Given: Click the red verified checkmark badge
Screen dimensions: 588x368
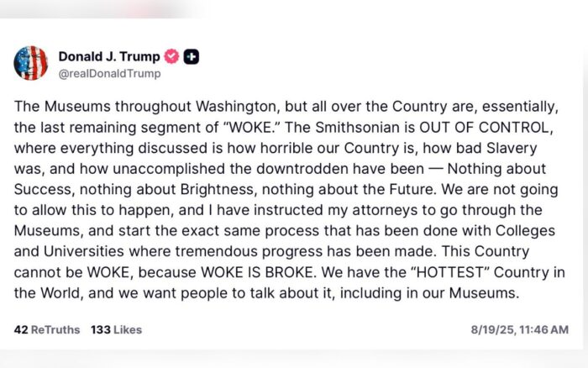Looking at the screenshot, I should [x=171, y=56].
